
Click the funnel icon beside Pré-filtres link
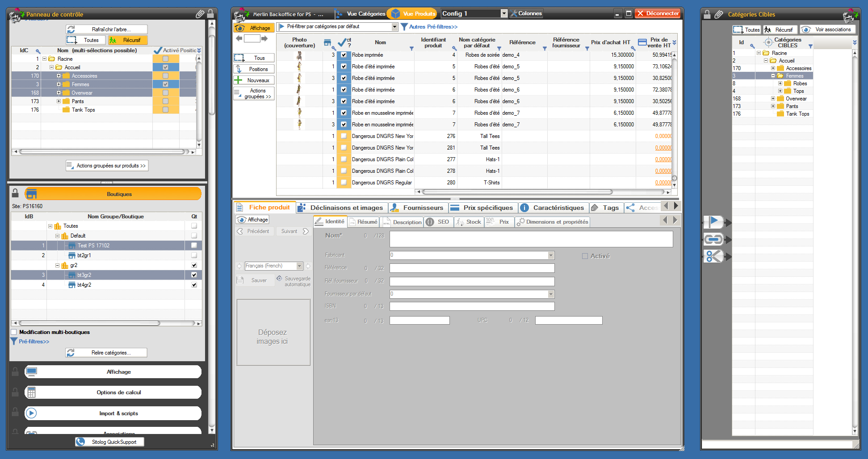click(x=14, y=341)
